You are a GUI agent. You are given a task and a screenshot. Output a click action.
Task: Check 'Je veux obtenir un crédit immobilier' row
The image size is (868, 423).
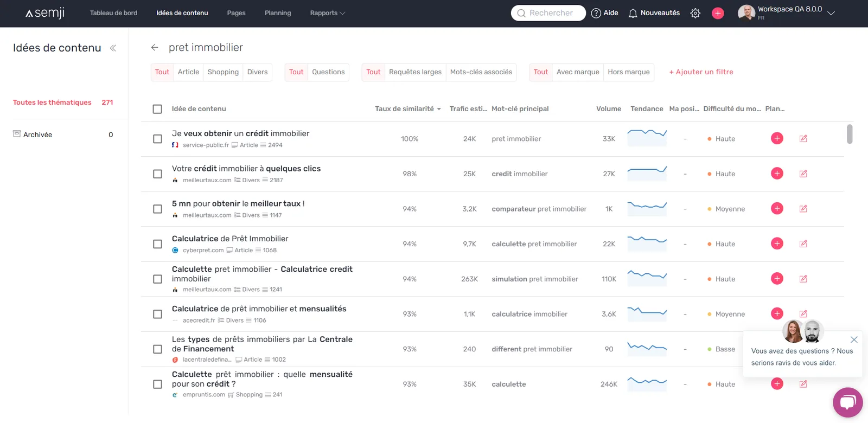coord(157,139)
